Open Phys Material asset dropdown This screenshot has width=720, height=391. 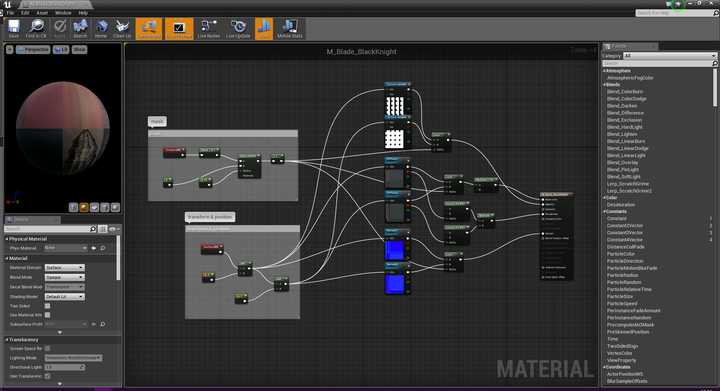pyautogui.click(x=66, y=248)
